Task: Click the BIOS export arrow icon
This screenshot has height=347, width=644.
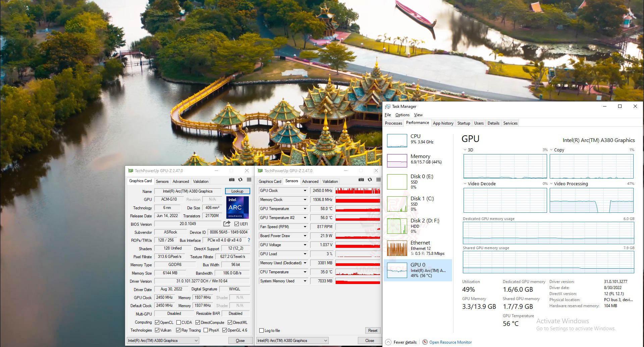Action: 227,224
